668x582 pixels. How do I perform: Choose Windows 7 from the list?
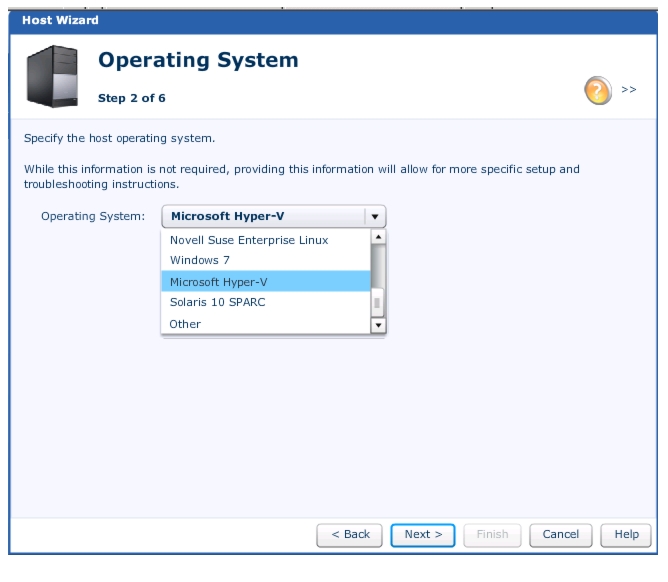[x=265, y=260]
